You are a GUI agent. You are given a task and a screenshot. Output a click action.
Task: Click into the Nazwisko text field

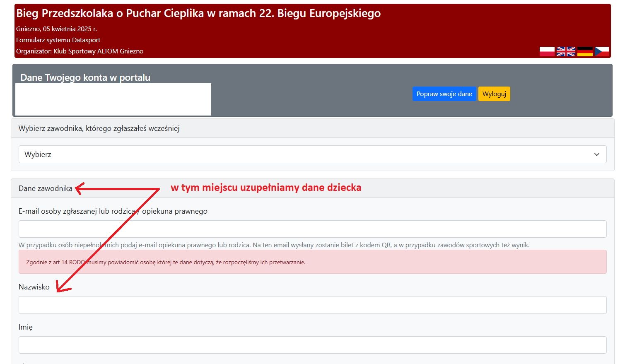coord(312,305)
